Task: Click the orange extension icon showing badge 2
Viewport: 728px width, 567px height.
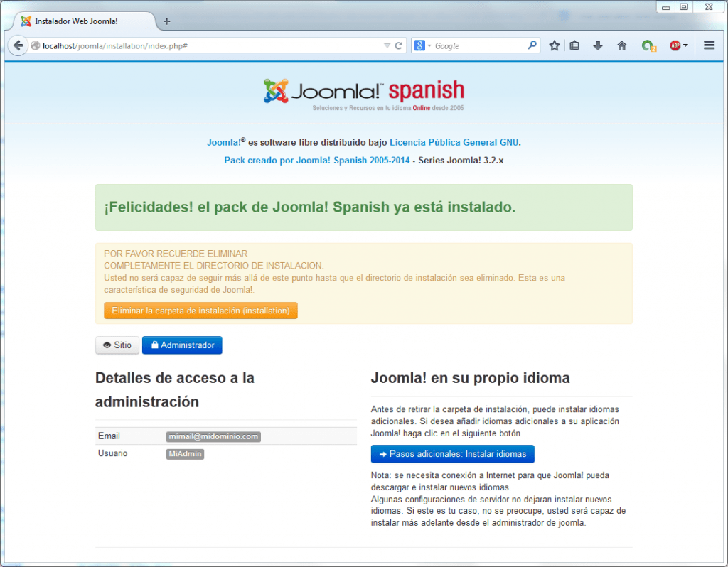Action: pyautogui.click(x=648, y=45)
